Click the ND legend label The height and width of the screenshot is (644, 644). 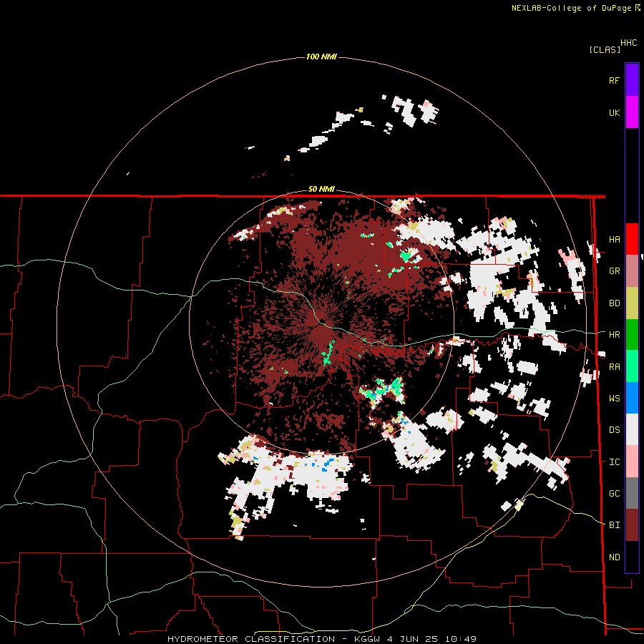tap(614, 557)
